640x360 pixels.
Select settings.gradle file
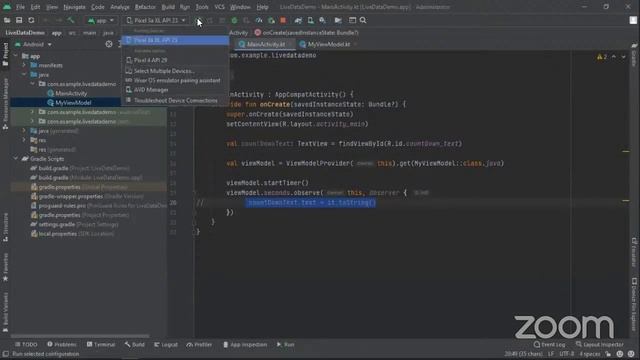pyautogui.click(x=56, y=224)
